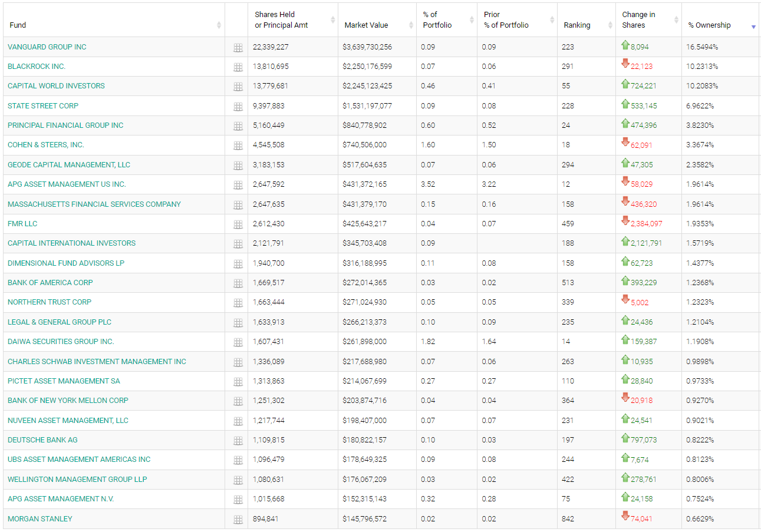The image size is (761, 532).
Task: Open the grid icon in Nuveen Asset Management row
Action: click(x=238, y=421)
